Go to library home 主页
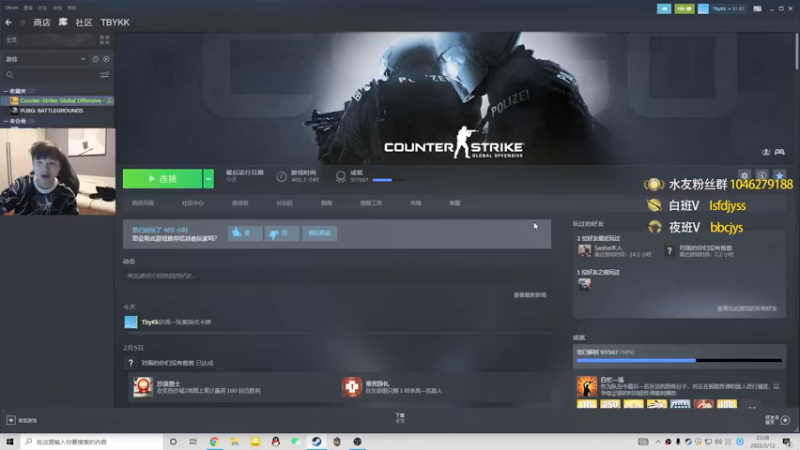The width and height of the screenshot is (800, 450). pos(11,40)
